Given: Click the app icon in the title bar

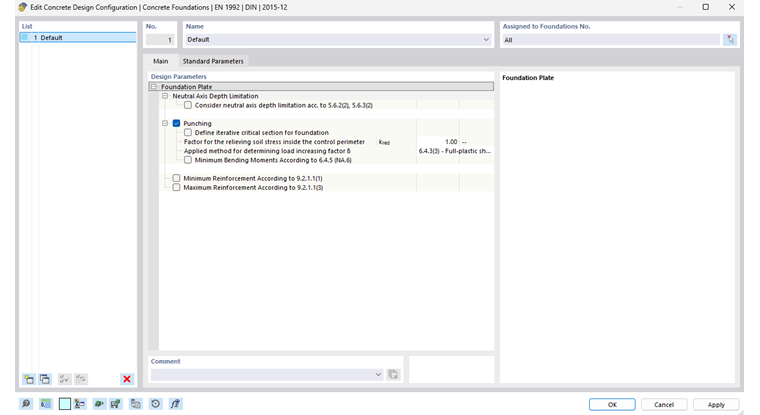Looking at the screenshot, I should point(23,7).
